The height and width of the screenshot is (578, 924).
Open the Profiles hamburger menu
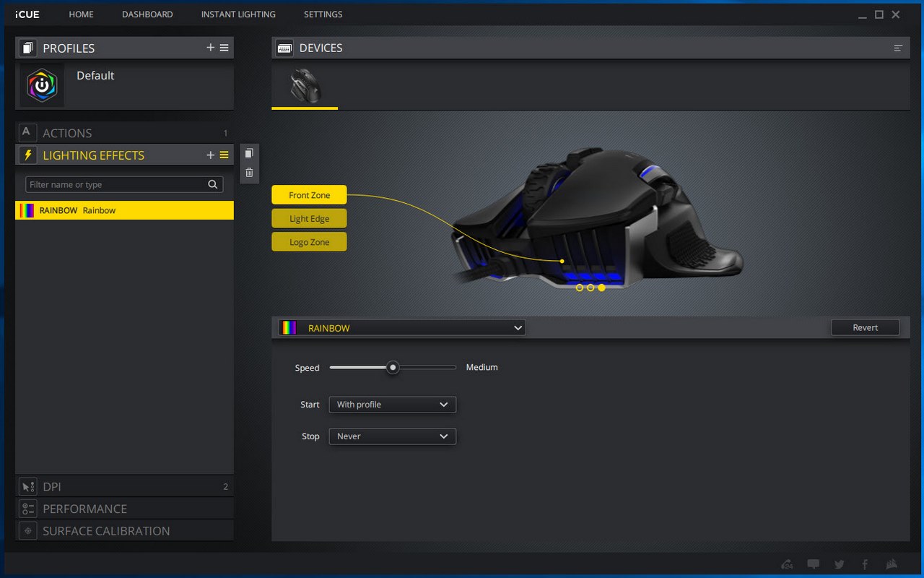click(x=225, y=48)
